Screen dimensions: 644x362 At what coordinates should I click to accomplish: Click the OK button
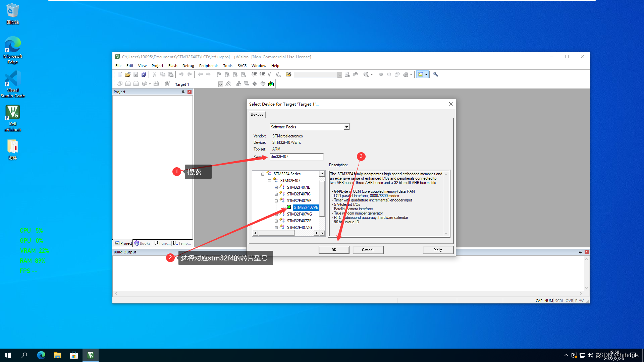tap(334, 250)
